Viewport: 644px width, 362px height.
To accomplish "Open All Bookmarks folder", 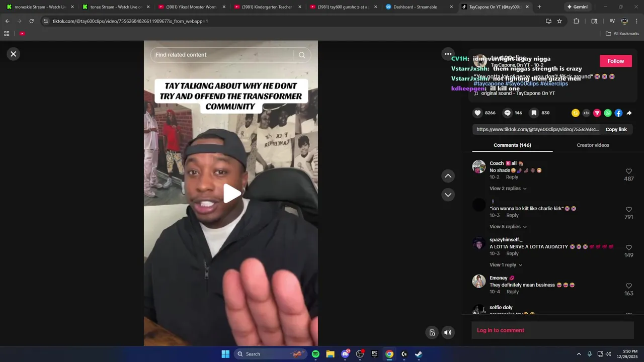I will [x=622, y=34].
